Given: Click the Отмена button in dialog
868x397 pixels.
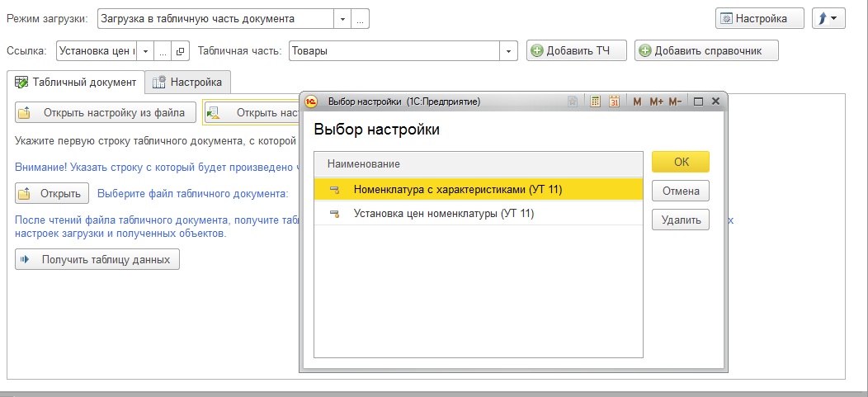Looking at the screenshot, I should pyautogui.click(x=681, y=191).
